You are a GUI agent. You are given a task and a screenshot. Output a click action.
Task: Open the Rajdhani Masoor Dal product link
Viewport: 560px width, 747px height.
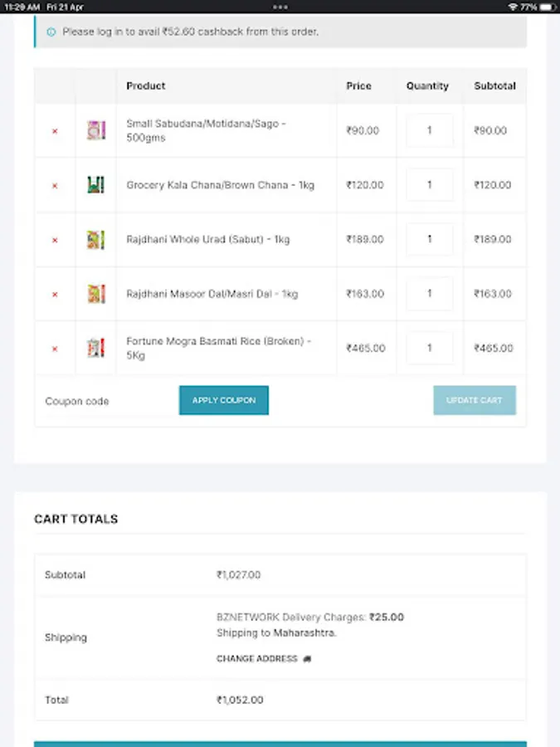point(212,294)
